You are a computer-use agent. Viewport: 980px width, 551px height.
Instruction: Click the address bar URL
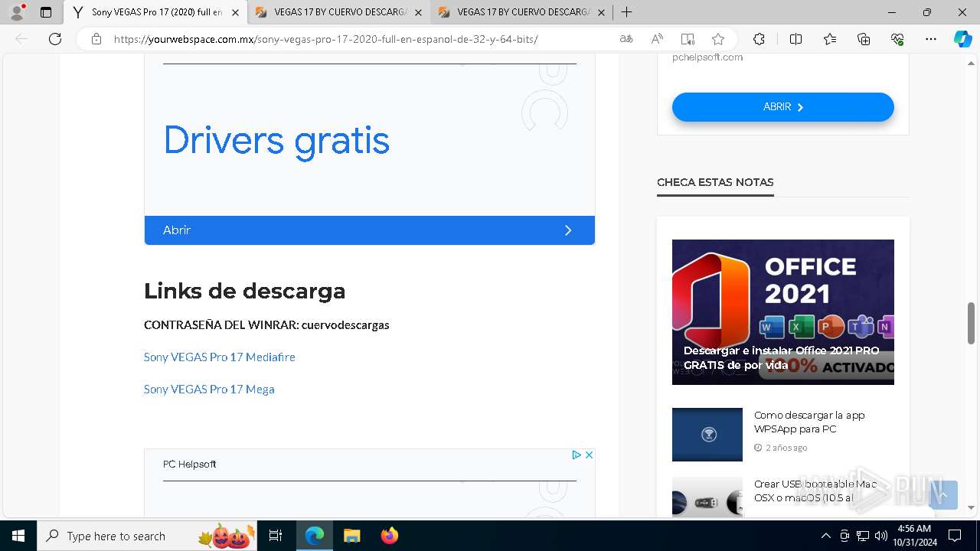click(x=325, y=39)
